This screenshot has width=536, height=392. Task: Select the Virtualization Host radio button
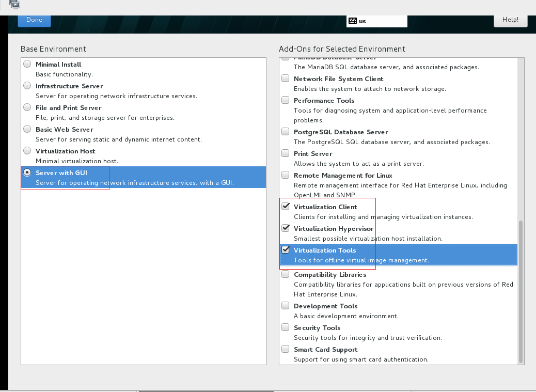[27, 151]
